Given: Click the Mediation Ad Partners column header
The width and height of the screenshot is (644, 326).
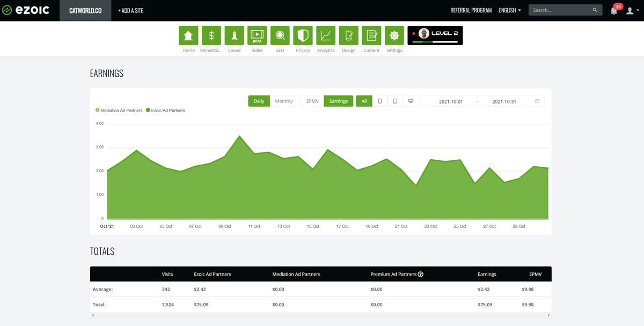Looking at the screenshot, I should click(x=296, y=274).
